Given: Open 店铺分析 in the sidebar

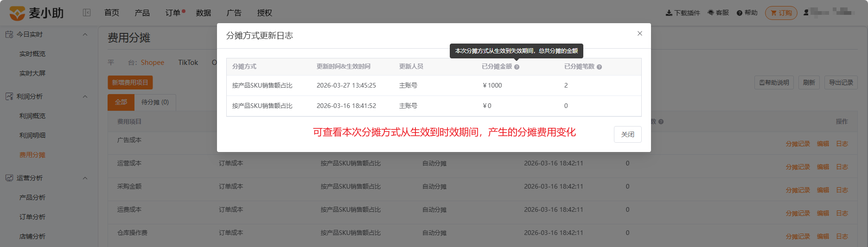Looking at the screenshot, I should coord(32,236).
